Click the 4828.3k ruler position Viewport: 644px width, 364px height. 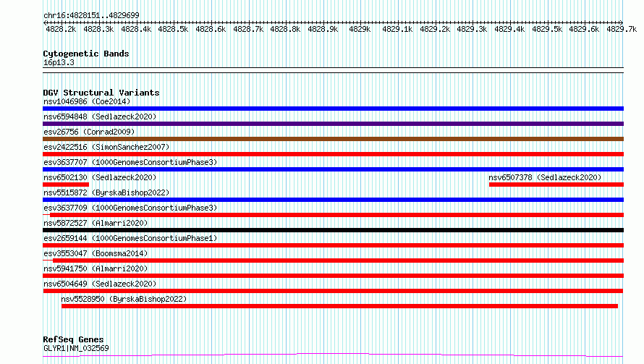point(98,29)
